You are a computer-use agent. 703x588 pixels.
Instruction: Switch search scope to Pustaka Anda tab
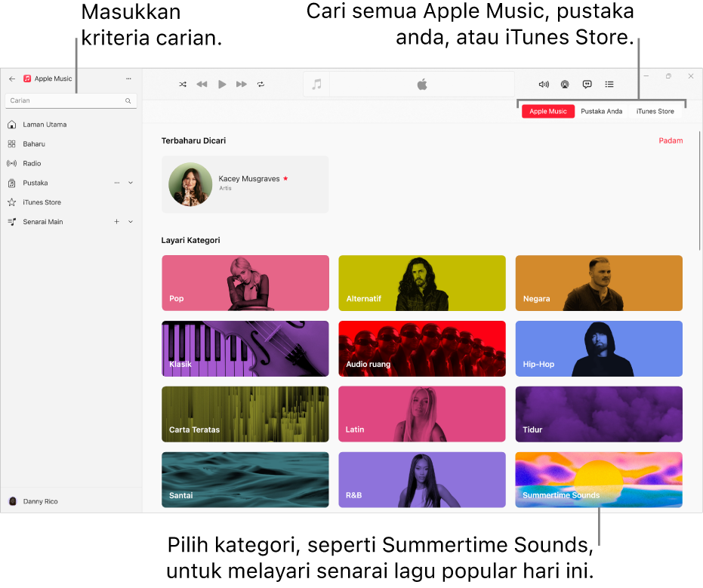(601, 112)
